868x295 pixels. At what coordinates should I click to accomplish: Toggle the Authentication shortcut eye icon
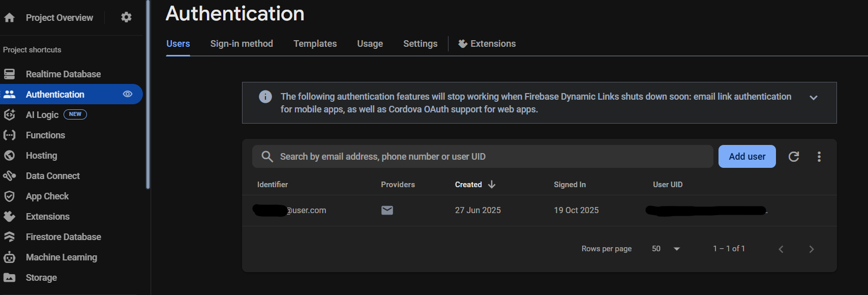click(x=128, y=94)
